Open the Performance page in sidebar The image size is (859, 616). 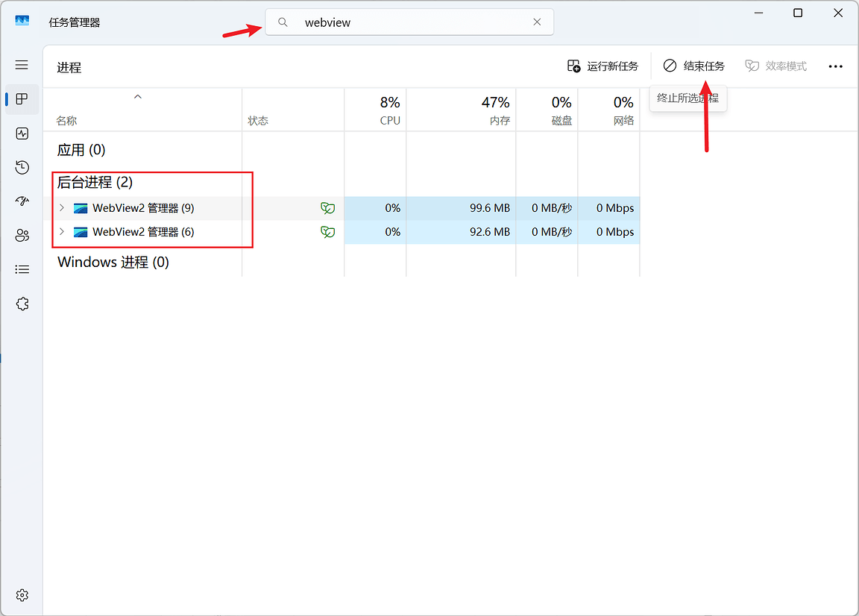pos(22,133)
